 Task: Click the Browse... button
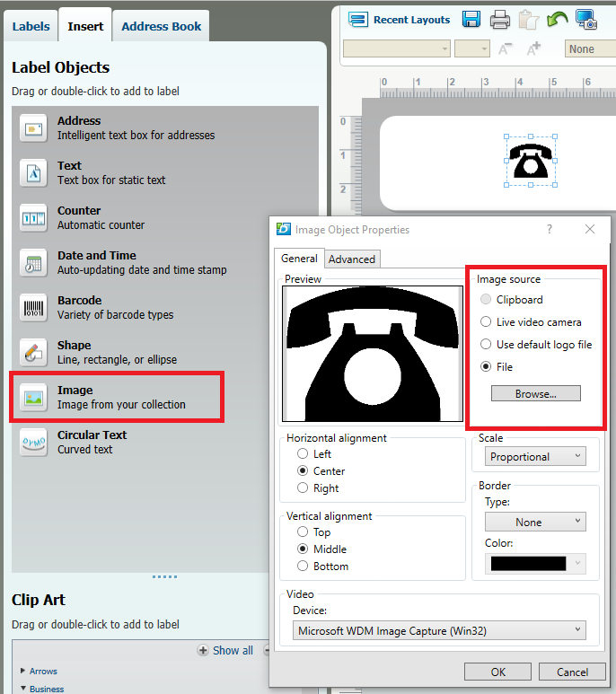click(536, 394)
